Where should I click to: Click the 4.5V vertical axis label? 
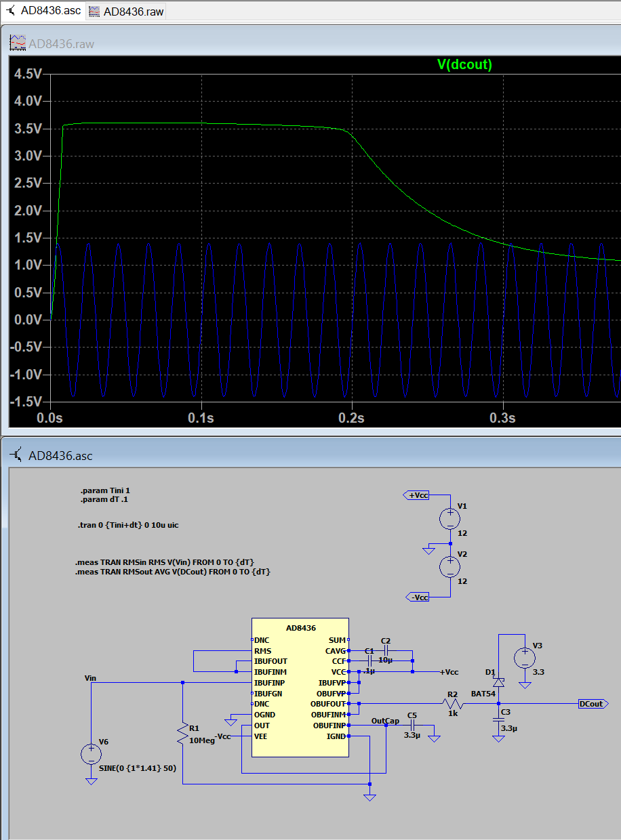pos(28,73)
